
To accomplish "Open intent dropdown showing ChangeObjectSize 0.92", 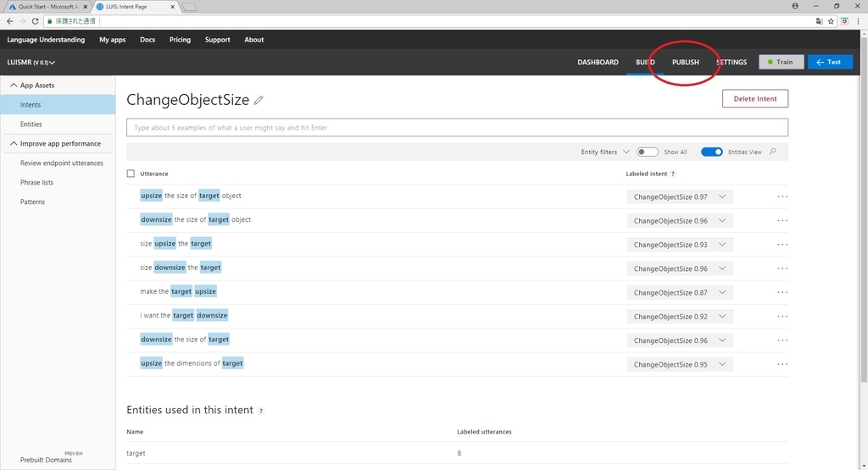I will (680, 316).
